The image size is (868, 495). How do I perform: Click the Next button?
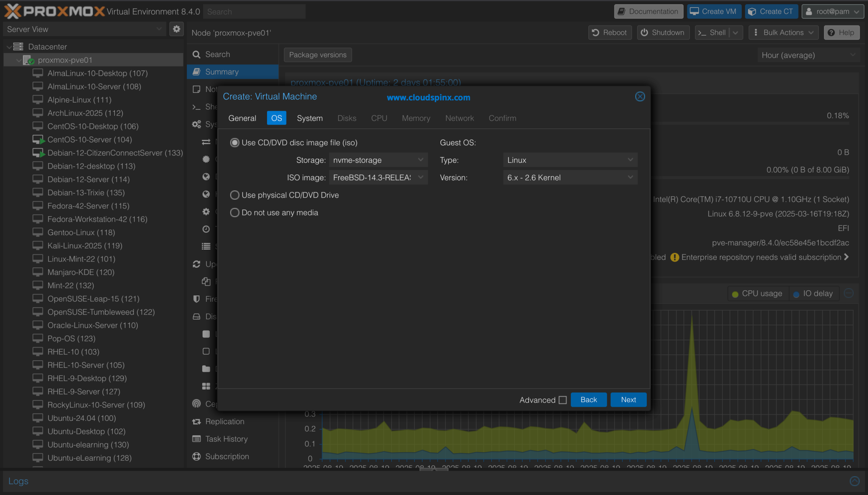coord(628,399)
